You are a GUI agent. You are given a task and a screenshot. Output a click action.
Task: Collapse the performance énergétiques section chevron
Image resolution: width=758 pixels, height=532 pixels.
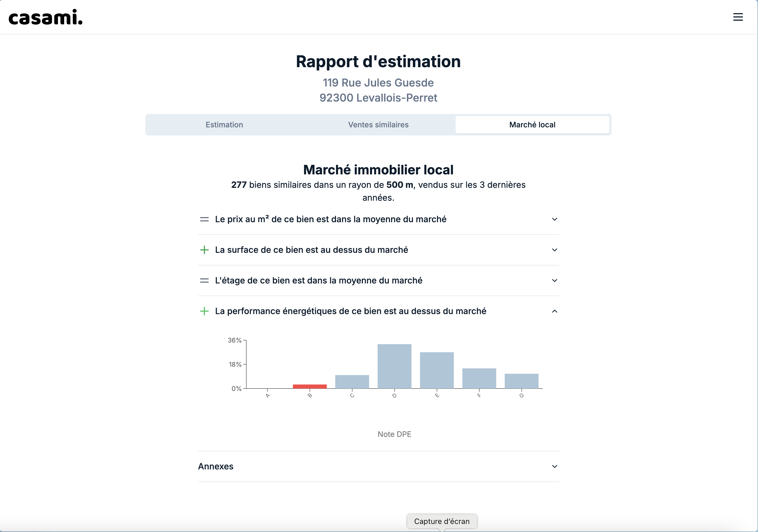[554, 311]
